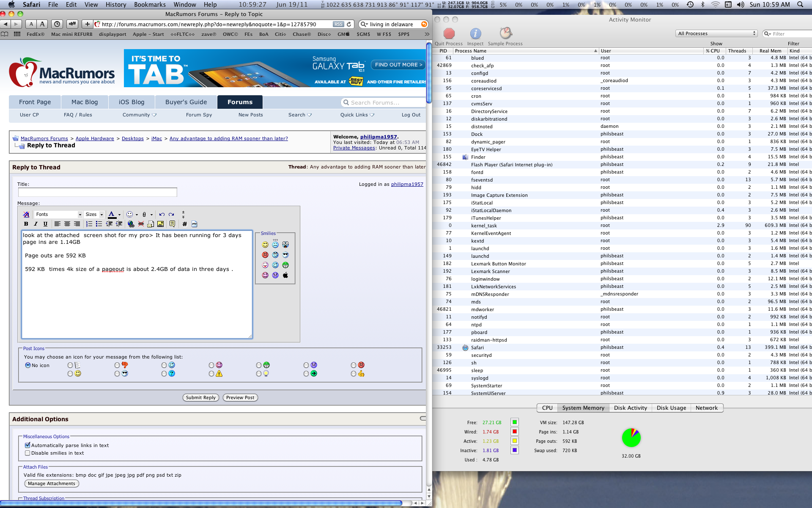Check Disable smilies in text
The image size is (812, 508).
coord(27,453)
